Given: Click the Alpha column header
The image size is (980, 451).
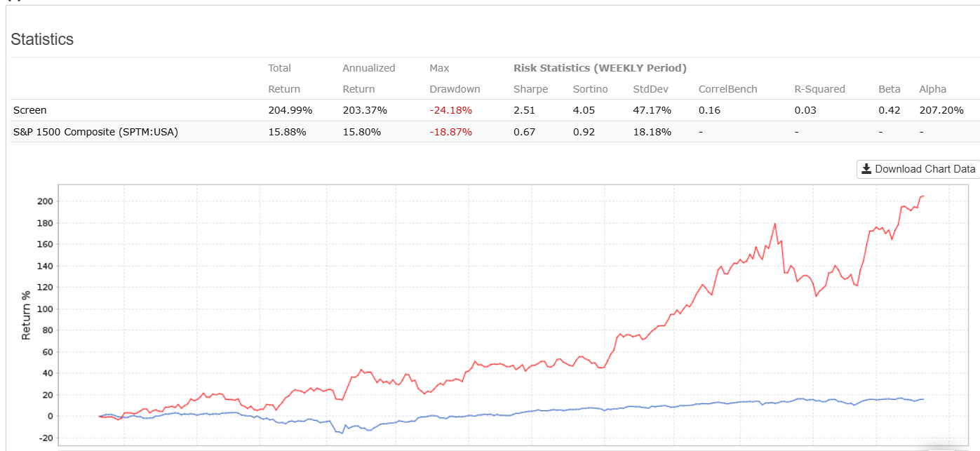Looking at the screenshot, I should pyautogui.click(x=933, y=89).
